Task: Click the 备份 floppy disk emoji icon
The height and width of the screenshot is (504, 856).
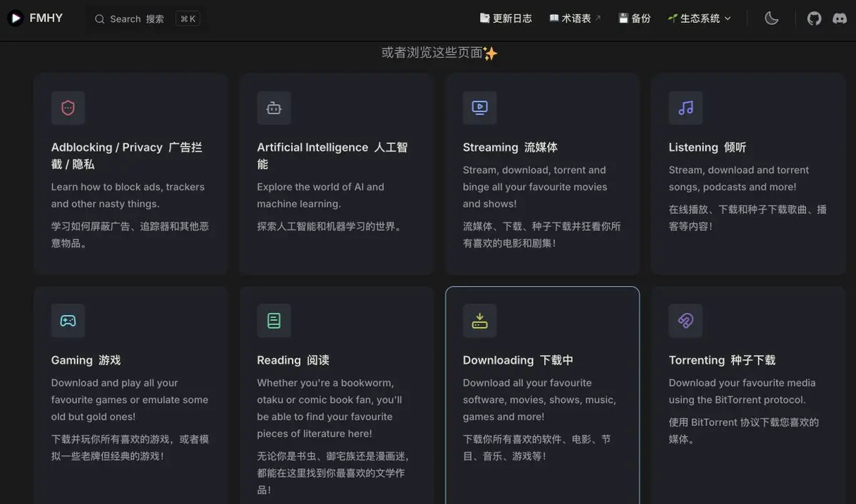Action: (623, 19)
